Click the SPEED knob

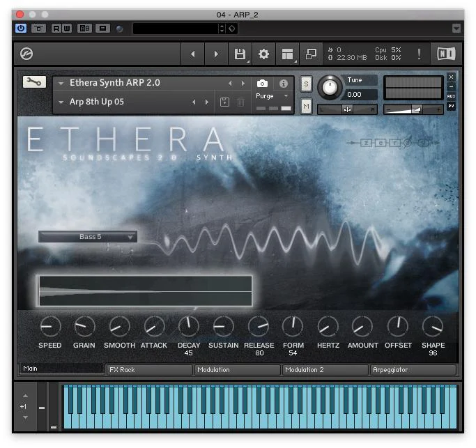coord(50,327)
